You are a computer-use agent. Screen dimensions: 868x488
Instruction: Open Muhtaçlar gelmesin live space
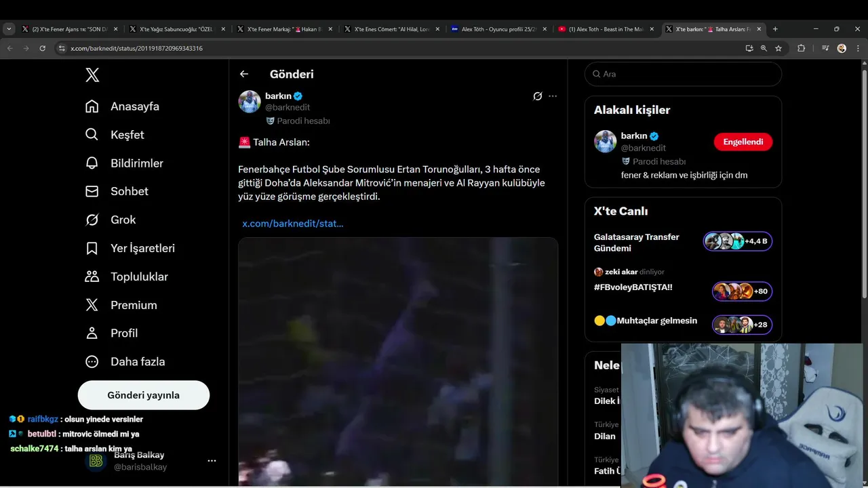[x=646, y=321]
